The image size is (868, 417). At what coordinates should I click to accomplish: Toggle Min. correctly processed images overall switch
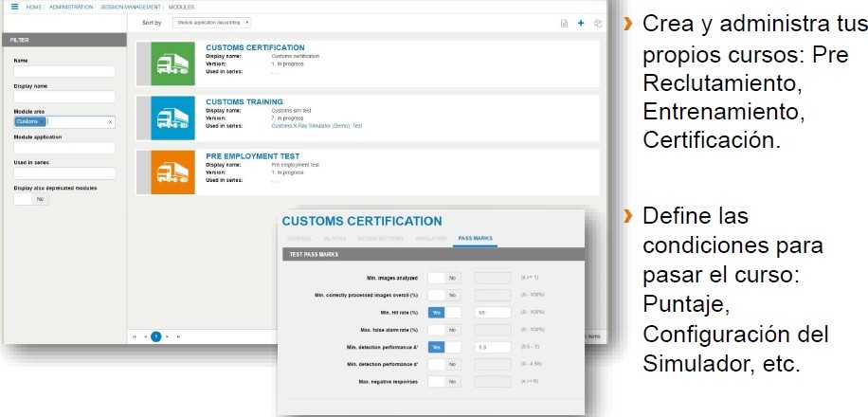pos(444,295)
